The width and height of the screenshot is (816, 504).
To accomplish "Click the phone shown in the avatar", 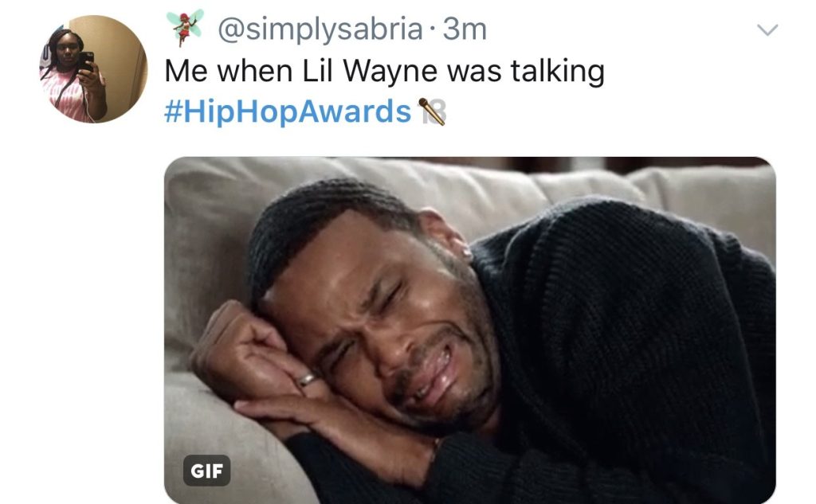I will (x=86, y=61).
